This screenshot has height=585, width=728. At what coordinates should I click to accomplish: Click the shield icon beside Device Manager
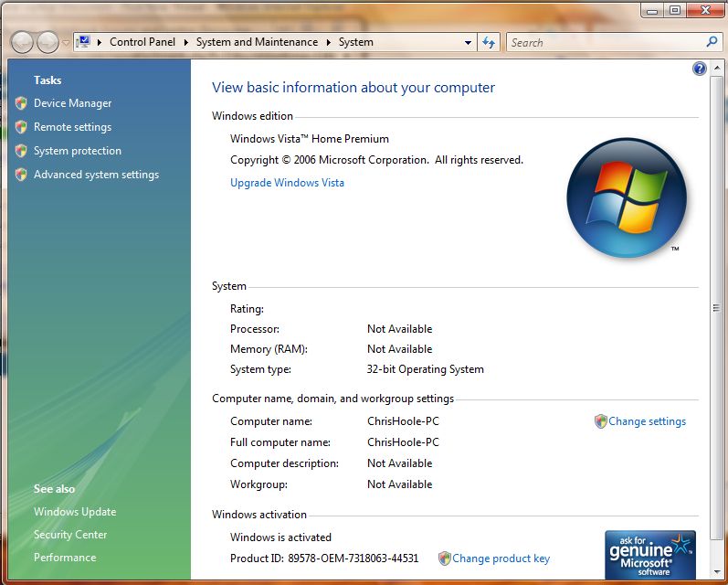coord(21,103)
